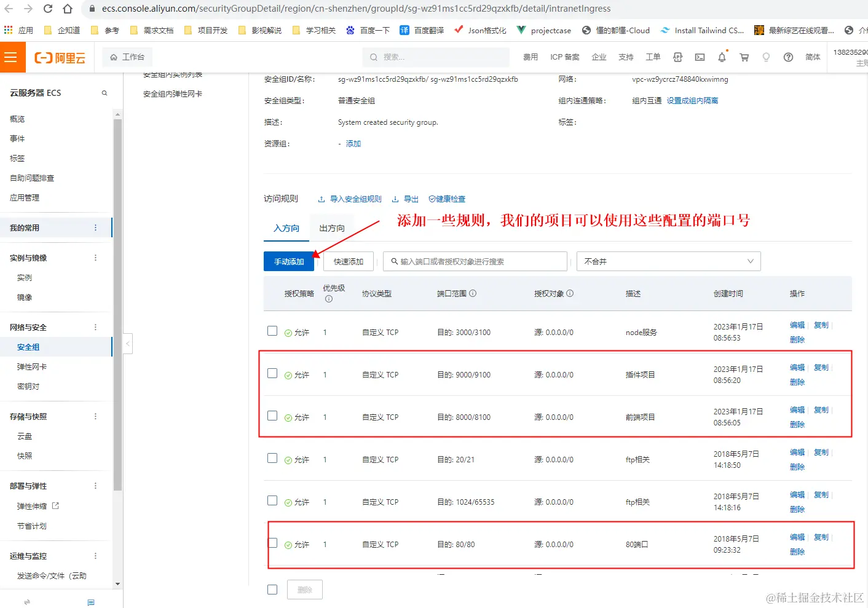
Task: Click the 阿里云 logo
Action: point(60,58)
